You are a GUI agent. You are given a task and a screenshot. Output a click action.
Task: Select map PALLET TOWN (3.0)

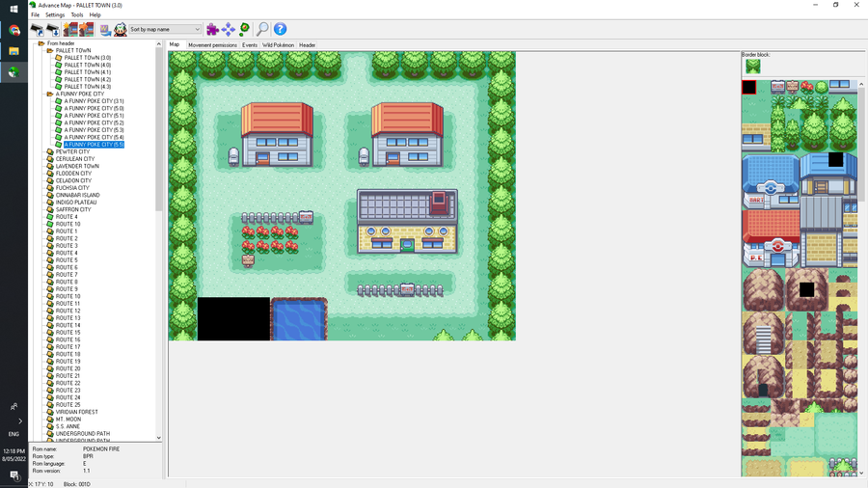88,58
